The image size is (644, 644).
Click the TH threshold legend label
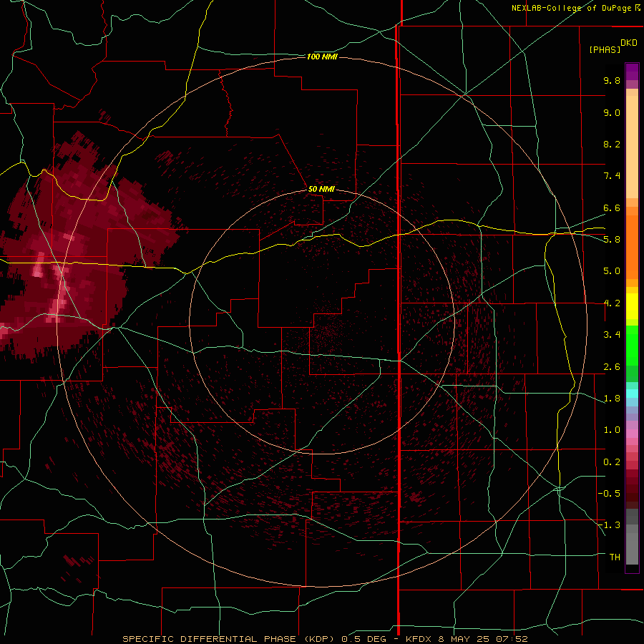(x=615, y=557)
